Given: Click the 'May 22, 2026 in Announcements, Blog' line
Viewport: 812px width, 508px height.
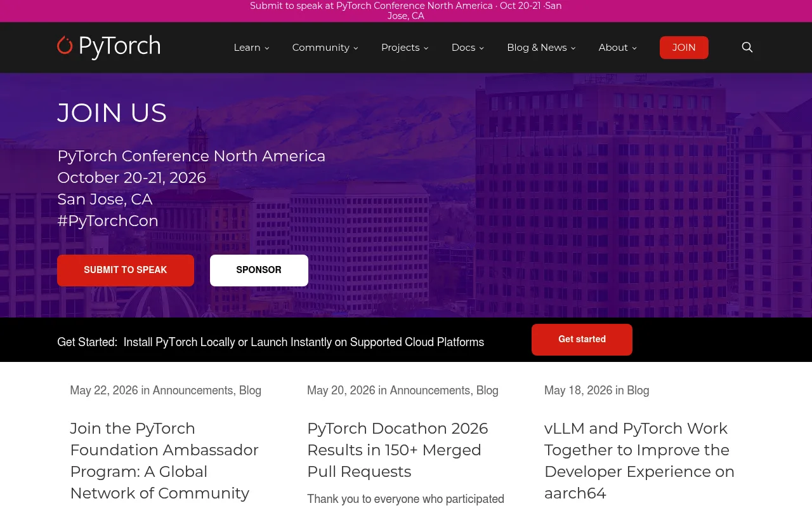Looking at the screenshot, I should [166, 391].
